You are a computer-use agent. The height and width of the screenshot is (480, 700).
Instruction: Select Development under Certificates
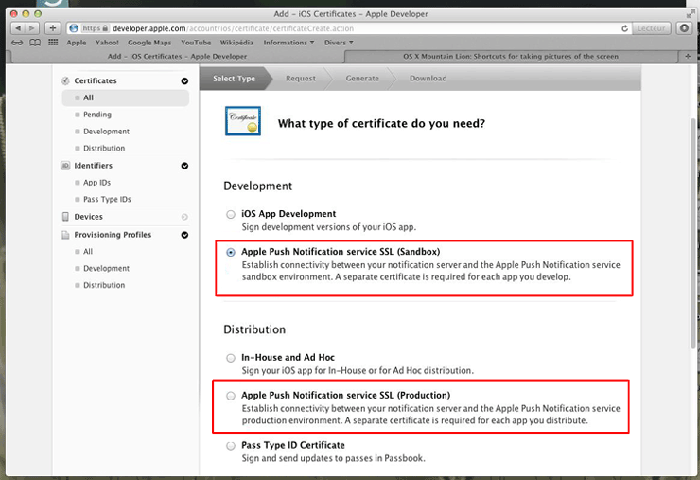click(106, 131)
